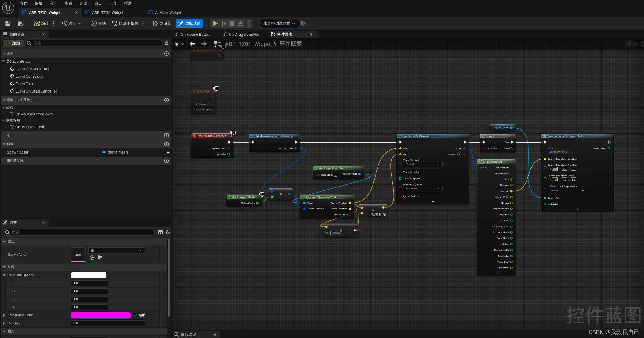Expand the Foreground Color property

coord(4,315)
